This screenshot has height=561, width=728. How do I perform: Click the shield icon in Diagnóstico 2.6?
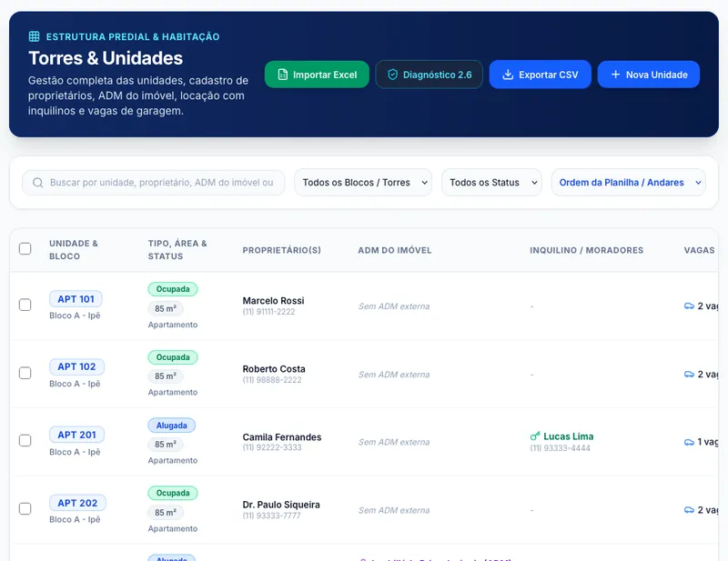point(393,75)
